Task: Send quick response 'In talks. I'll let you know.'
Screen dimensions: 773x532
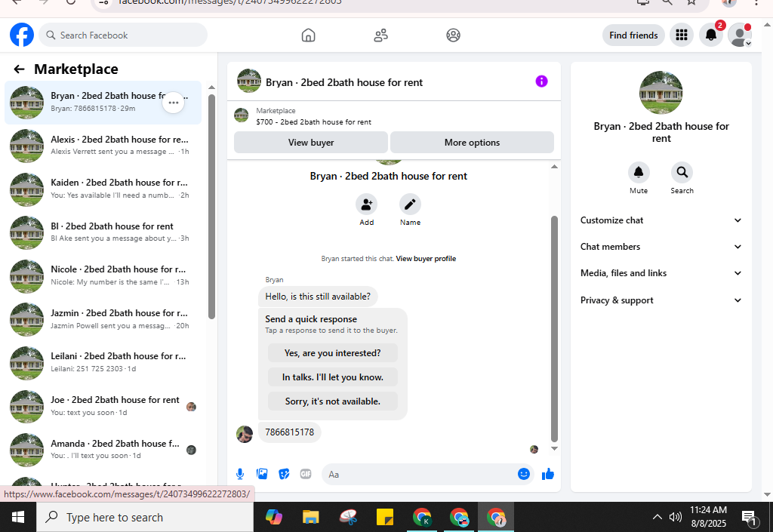Action: coord(333,377)
